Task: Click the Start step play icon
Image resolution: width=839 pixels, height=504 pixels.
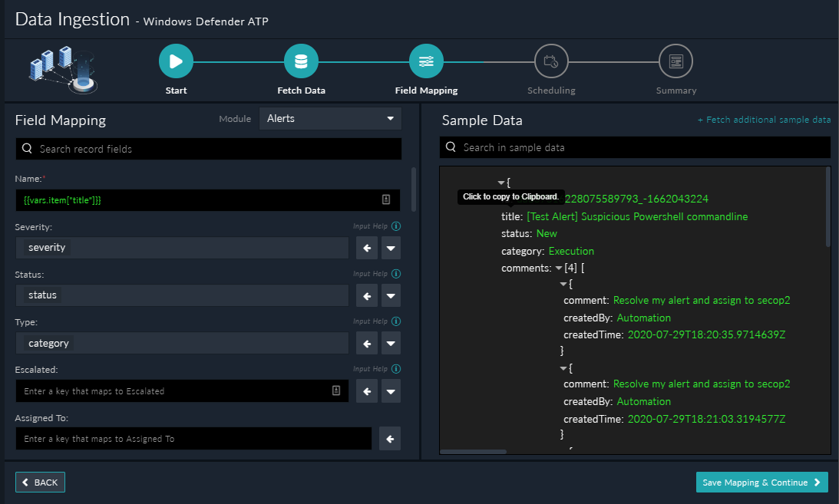Action: pos(176,61)
